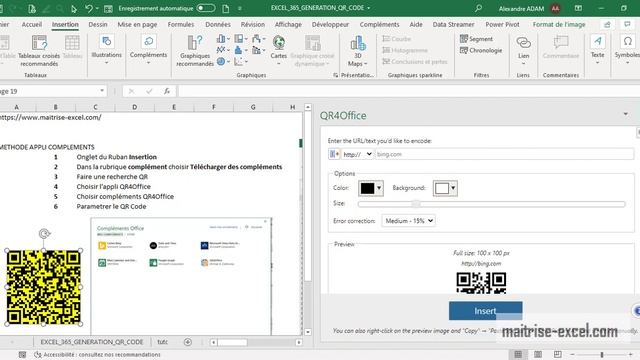This screenshot has width=640, height=360.
Task: Open Tableaux croisés recommandés
Action: point(39,51)
